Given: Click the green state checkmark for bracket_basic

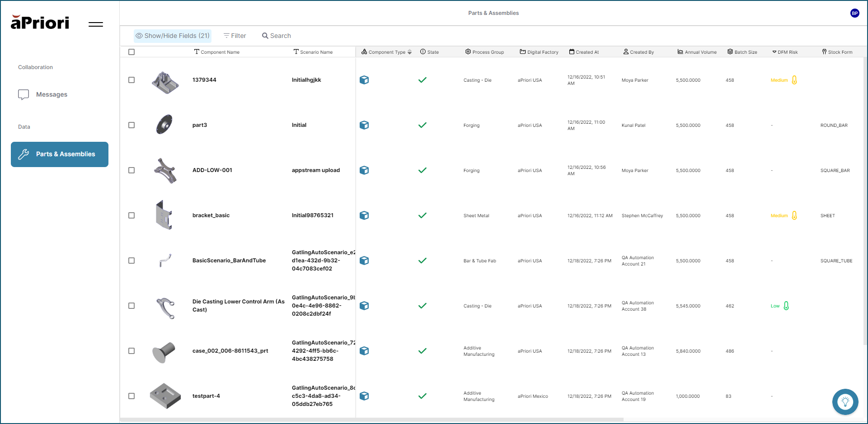Looking at the screenshot, I should [x=422, y=215].
